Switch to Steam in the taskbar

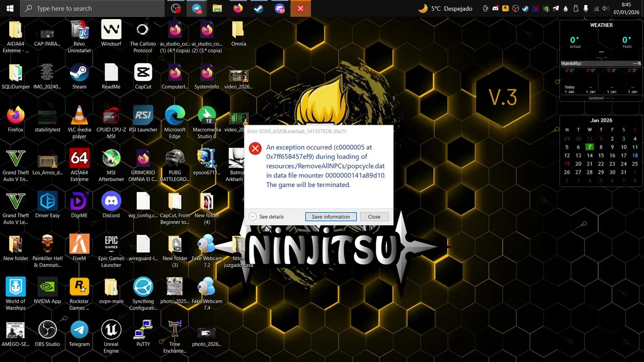pos(259,8)
